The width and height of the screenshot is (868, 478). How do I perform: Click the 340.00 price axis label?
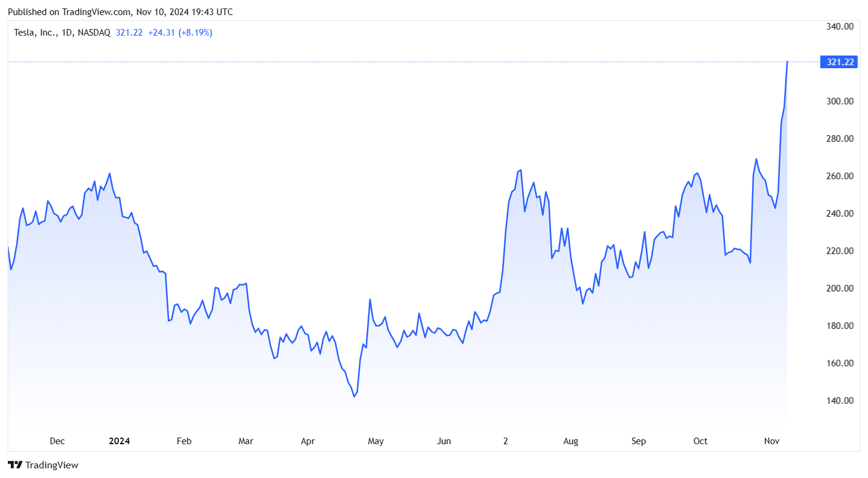(x=840, y=27)
